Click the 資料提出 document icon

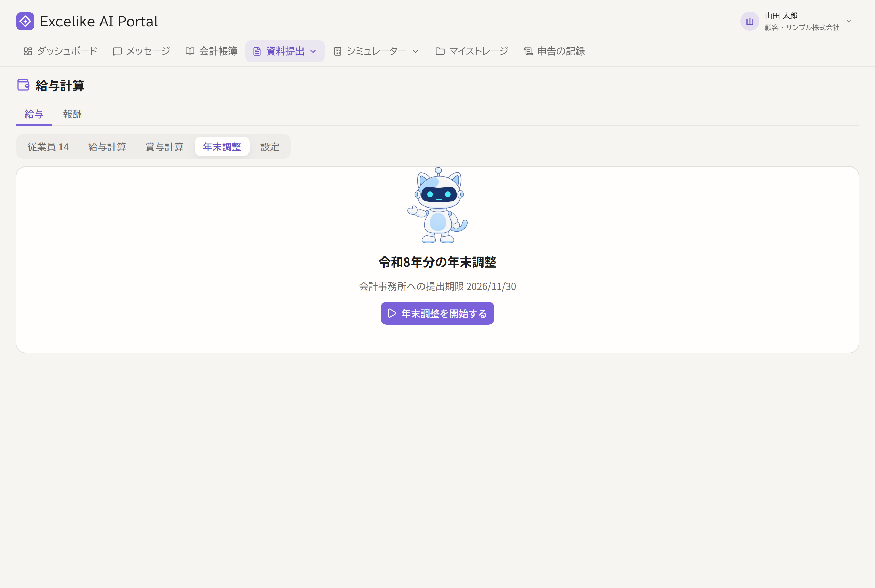click(x=257, y=51)
